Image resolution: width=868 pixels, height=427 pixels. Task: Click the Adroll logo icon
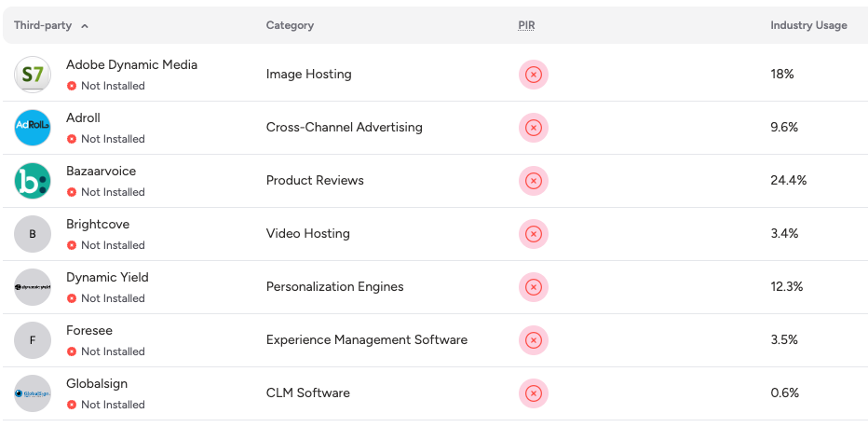tap(33, 128)
